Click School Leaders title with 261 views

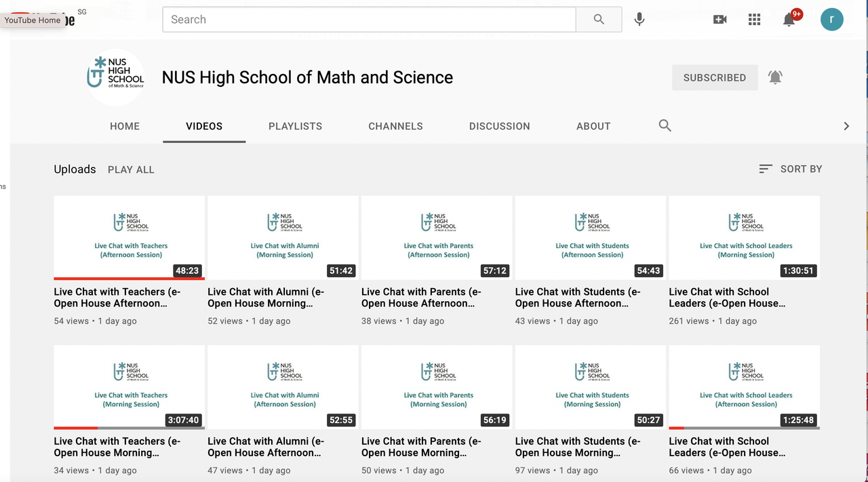tap(728, 298)
